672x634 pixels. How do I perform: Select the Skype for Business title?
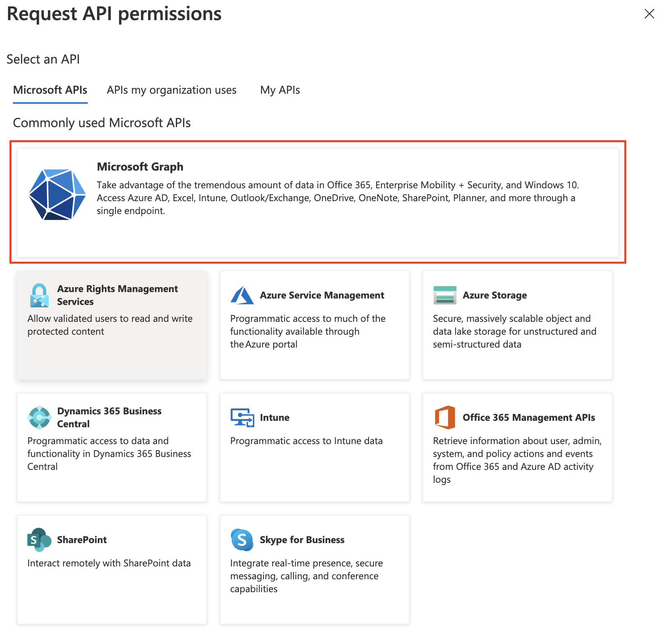[302, 540]
